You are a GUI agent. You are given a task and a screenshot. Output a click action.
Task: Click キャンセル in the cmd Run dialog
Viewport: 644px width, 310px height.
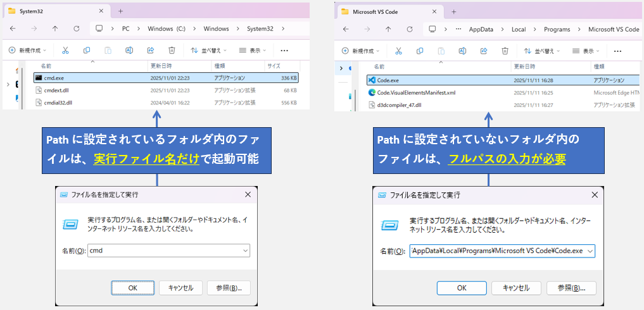(x=180, y=288)
